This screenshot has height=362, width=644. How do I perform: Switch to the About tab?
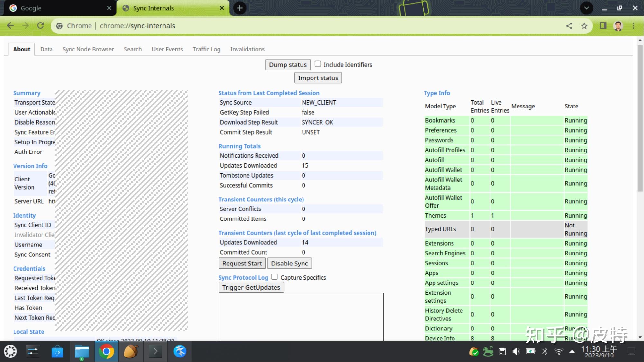pyautogui.click(x=22, y=49)
